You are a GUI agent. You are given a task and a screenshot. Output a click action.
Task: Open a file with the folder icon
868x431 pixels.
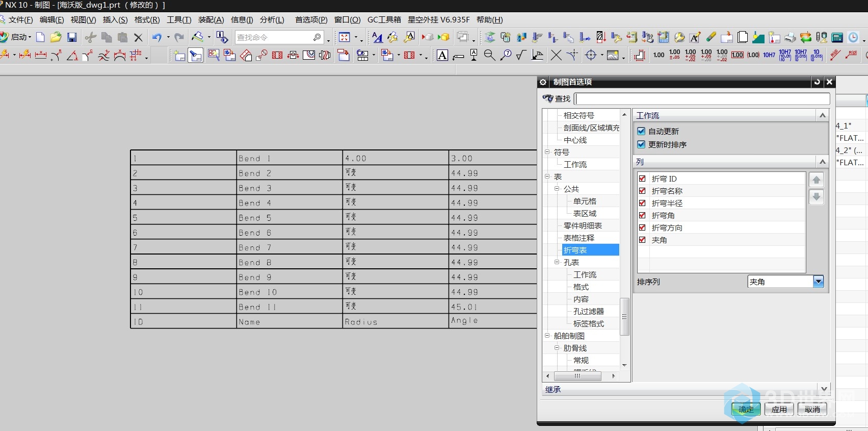[56, 37]
